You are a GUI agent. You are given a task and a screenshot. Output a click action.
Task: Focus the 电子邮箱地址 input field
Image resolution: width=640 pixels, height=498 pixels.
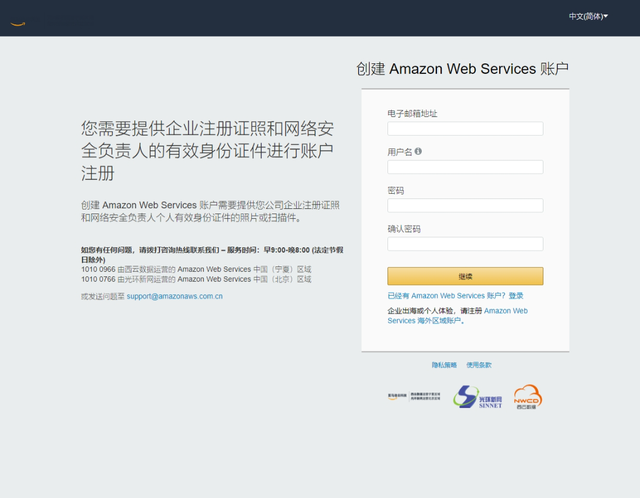coord(465,129)
